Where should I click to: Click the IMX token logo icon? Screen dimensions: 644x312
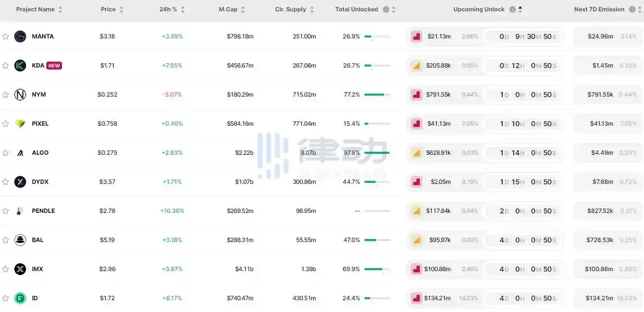pyautogui.click(x=20, y=269)
